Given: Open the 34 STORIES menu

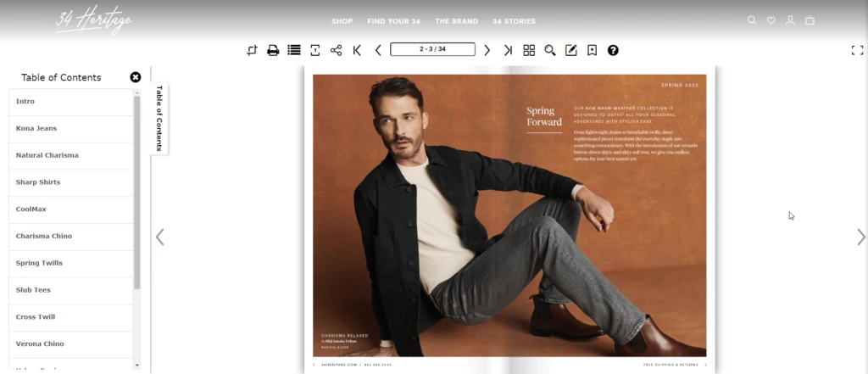Looking at the screenshot, I should [515, 21].
